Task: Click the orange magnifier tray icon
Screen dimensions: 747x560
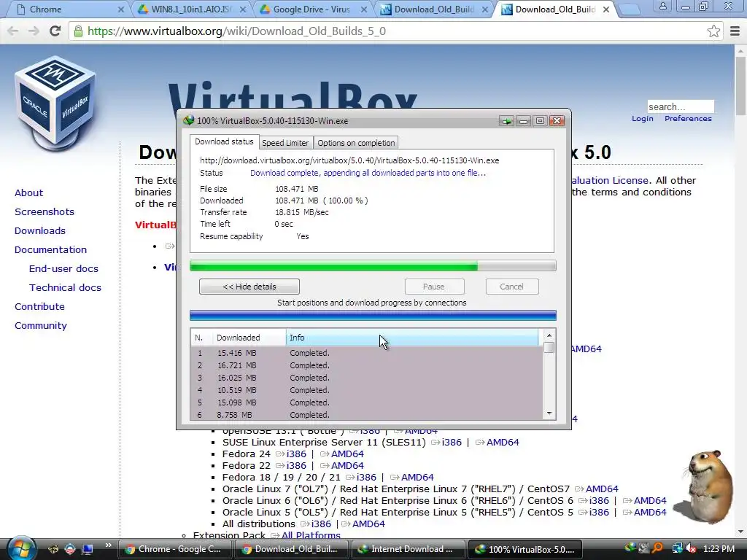Action: click(x=657, y=548)
